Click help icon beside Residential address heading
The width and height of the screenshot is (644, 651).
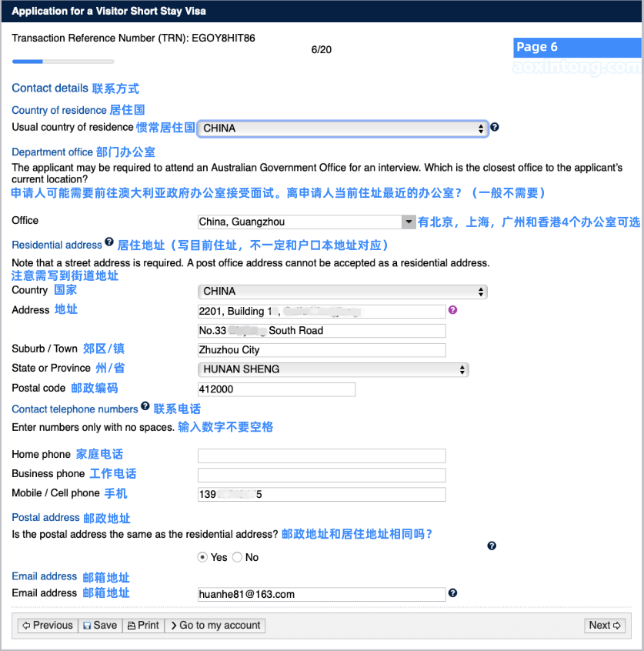[x=109, y=242]
